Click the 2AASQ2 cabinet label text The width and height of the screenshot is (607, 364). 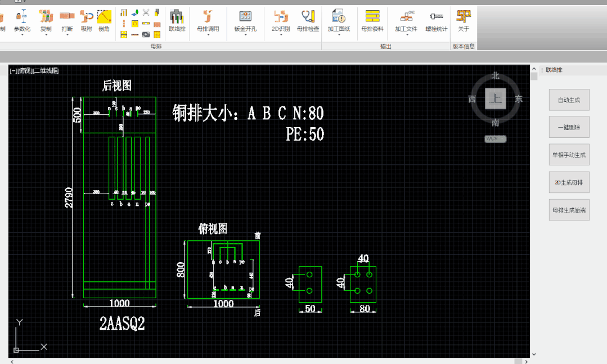[x=122, y=323]
